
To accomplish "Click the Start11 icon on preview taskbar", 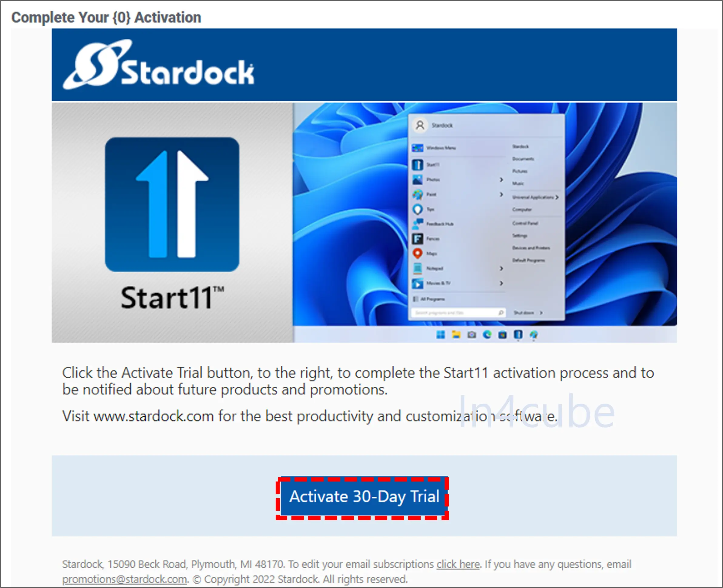I will (518, 335).
